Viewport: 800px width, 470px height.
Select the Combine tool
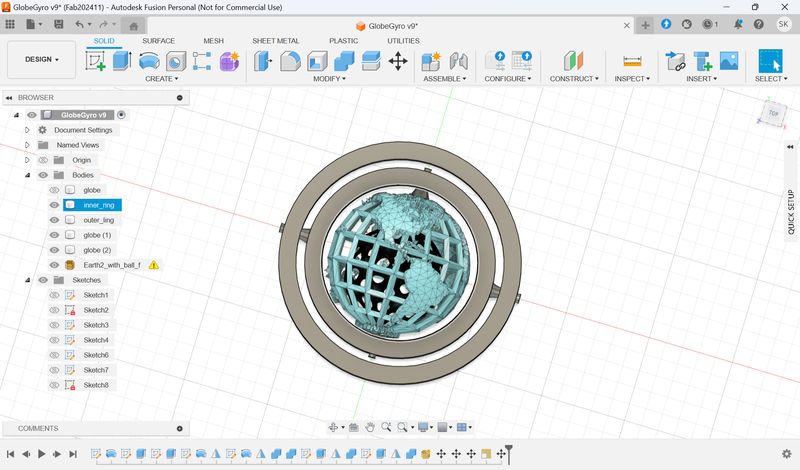[x=344, y=61]
